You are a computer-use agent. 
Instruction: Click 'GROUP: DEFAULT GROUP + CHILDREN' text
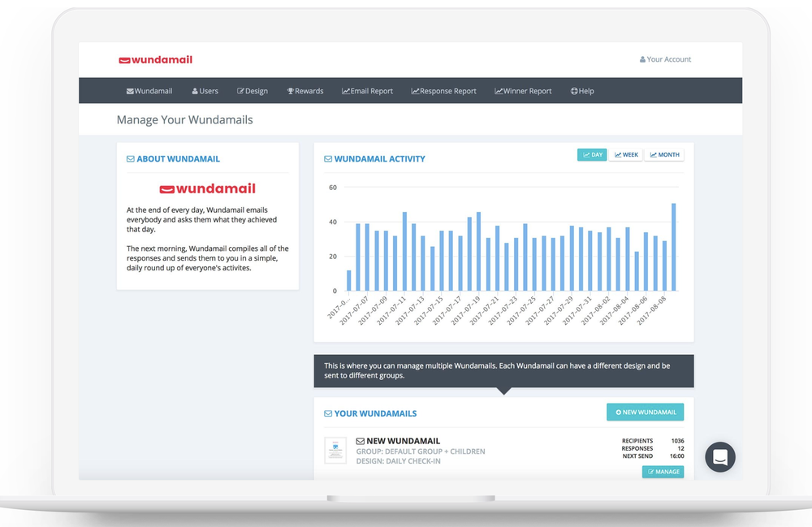tap(421, 451)
